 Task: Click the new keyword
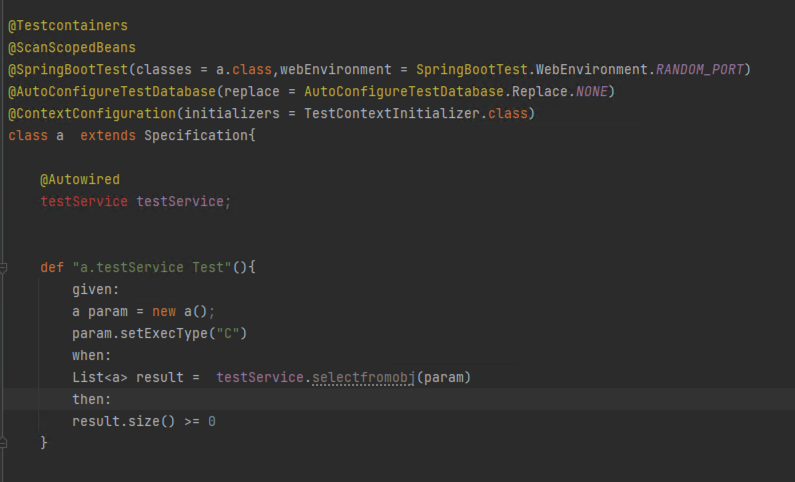coord(164,312)
